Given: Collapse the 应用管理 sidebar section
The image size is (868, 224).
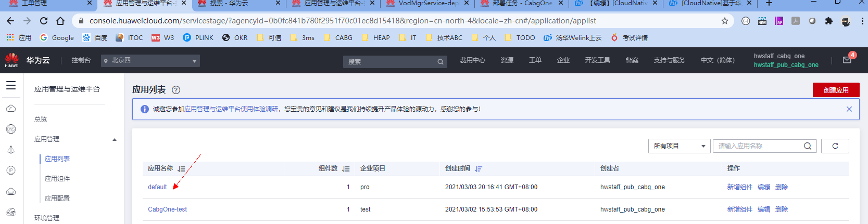Looking at the screenshot, I should tap(115, 139).
